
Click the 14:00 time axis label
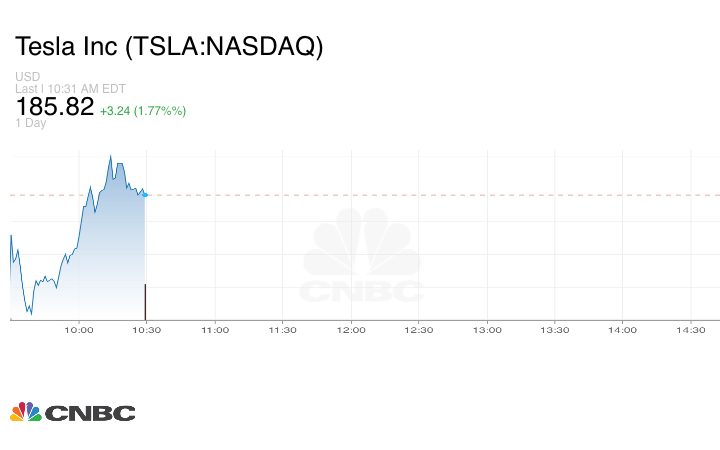point(622,330)
